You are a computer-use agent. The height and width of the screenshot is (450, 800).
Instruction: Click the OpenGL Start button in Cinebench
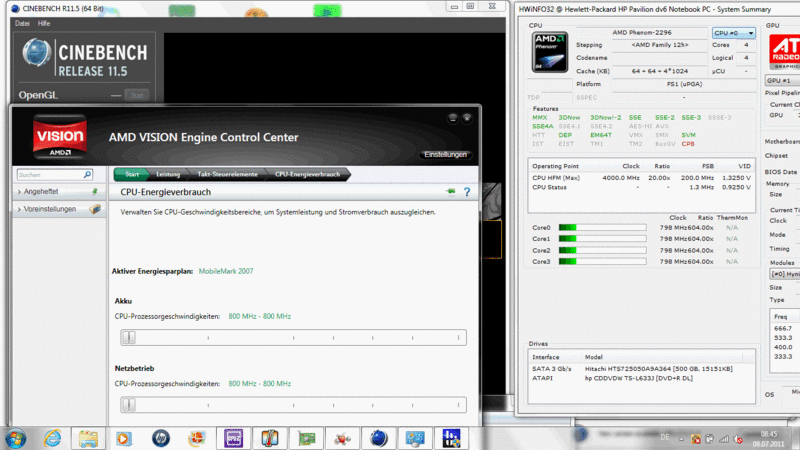(x=136, y=95)
